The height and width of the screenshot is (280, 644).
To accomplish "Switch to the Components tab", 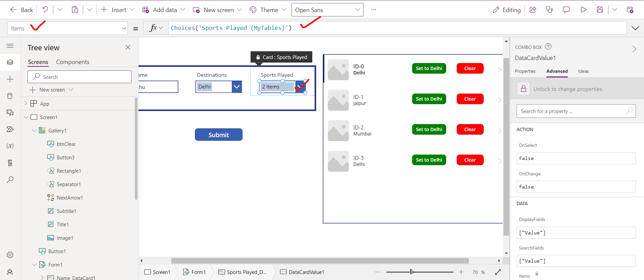I will (72, 62).
